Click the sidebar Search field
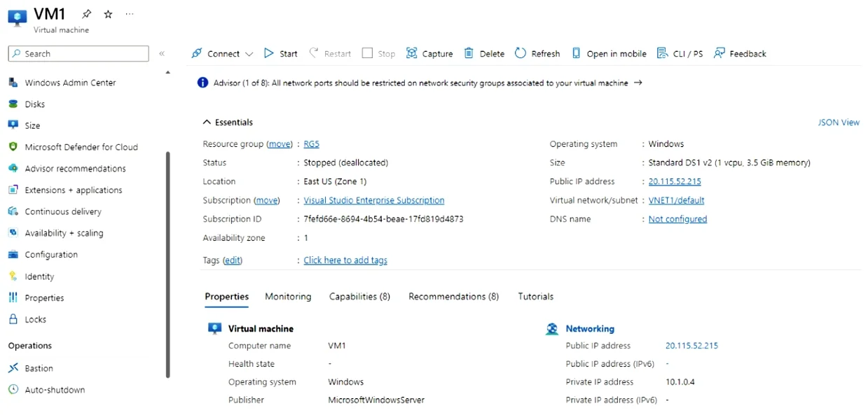This screenshot has height=415, width=868. (78, 53)
